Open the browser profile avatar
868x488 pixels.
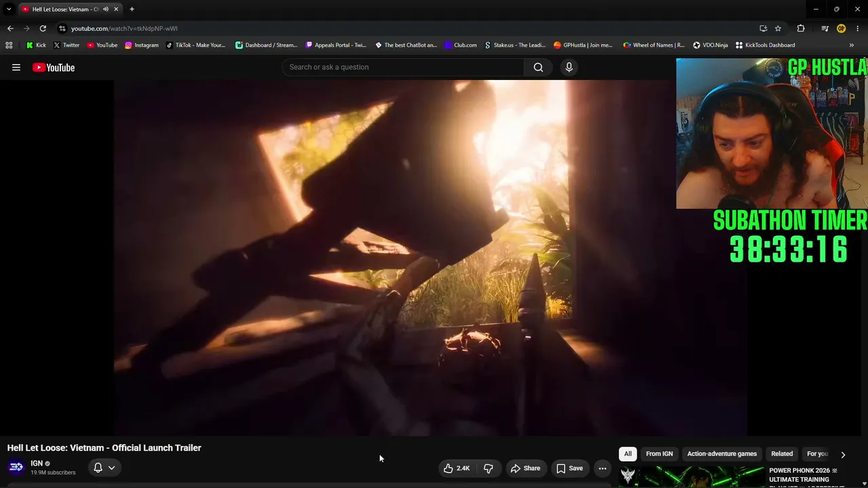(x=841, y=28)
